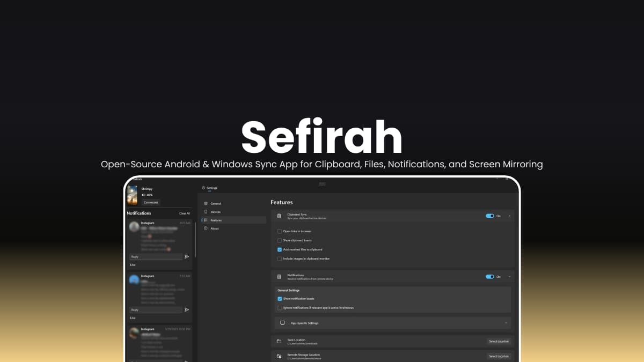Click the 'Shrimpy' device name

click(x=147, y=189)
